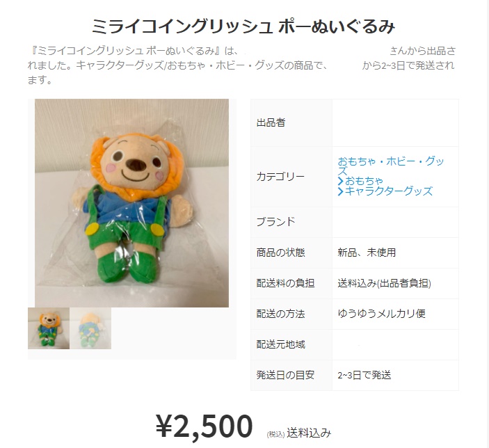Select the front-view plush thumbnail
Viewport: 489px width, 448px height.
[49, 328]
